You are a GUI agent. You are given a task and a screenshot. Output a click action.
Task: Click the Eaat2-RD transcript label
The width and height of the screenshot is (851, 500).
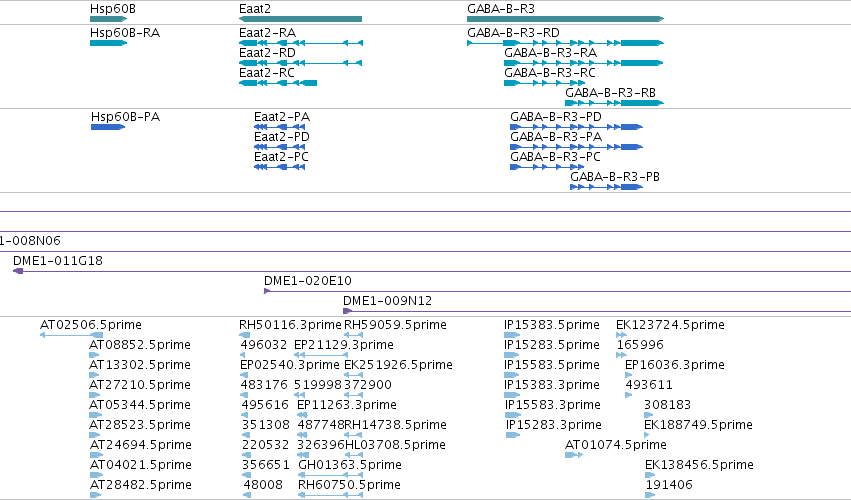[268, 53]
